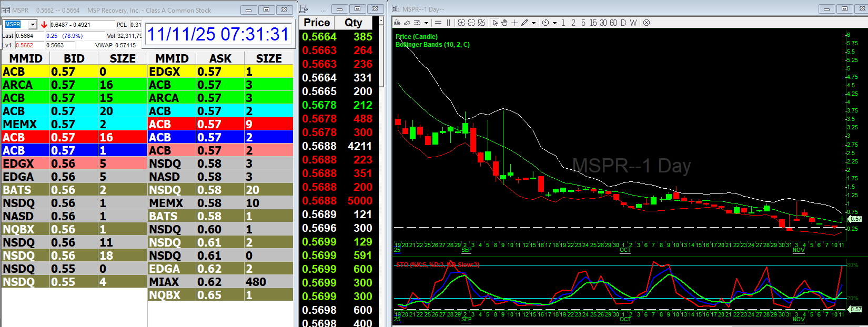868x327 pixels.
Task: Expand the MSPR symbol dropdown
Action: pos(33,25)
